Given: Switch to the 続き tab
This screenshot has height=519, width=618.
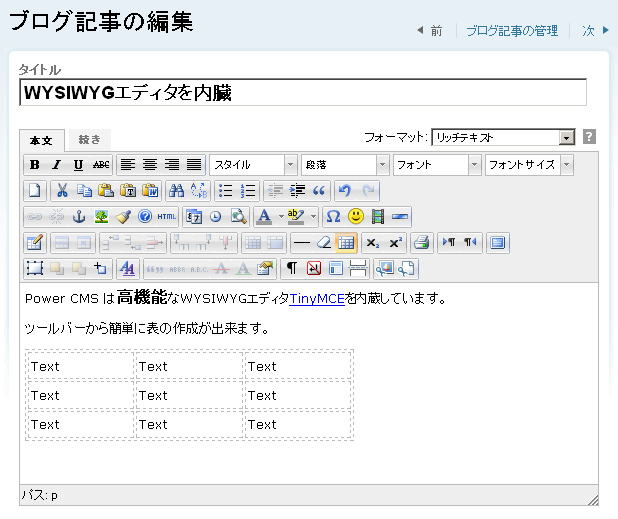Looking at the screenshot, I should pos(89,140).
